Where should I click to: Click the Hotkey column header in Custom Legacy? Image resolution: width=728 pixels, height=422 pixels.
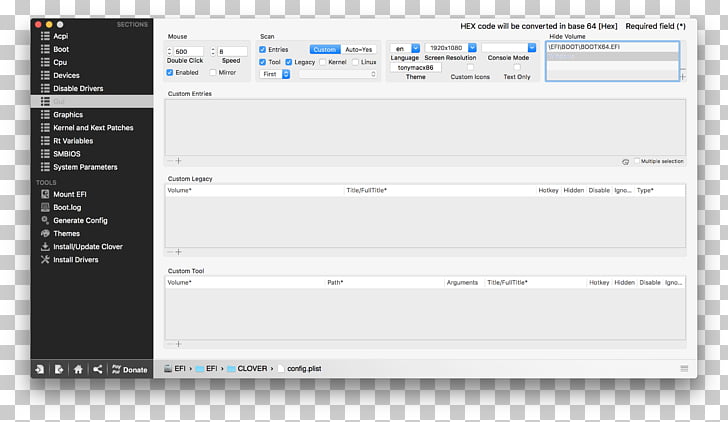click(548, 190)
